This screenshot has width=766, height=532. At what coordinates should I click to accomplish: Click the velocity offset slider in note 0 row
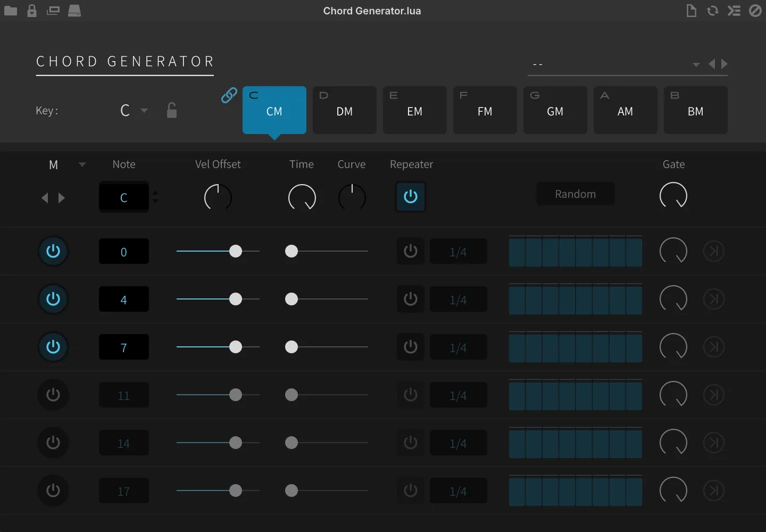(x=218, y=251)
